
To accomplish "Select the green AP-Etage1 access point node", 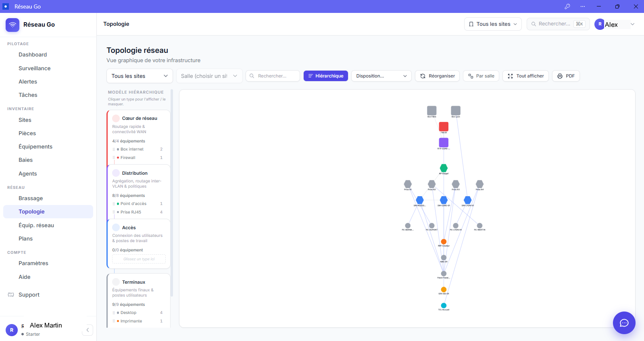I will point(444,168).
